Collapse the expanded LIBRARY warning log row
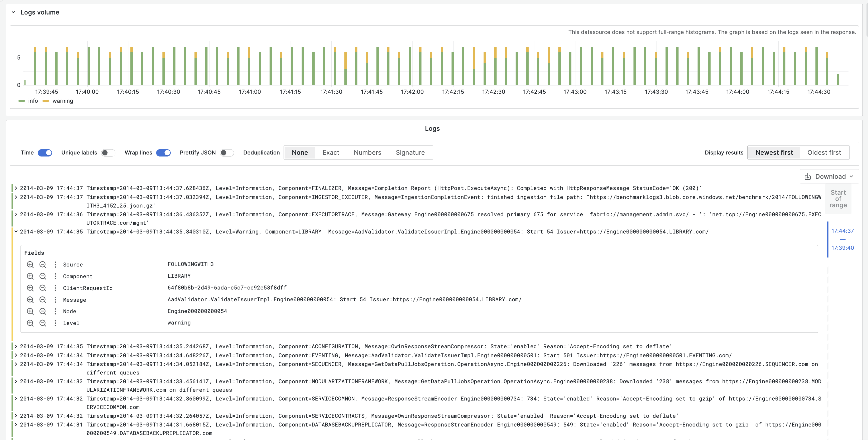Screen dimensions: 868x440 tap(16, 231)
